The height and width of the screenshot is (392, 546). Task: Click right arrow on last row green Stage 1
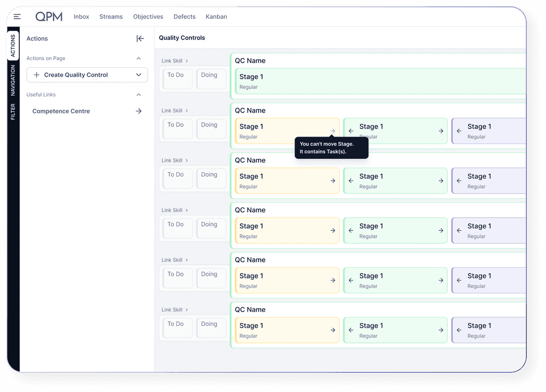tap(441, 330)
